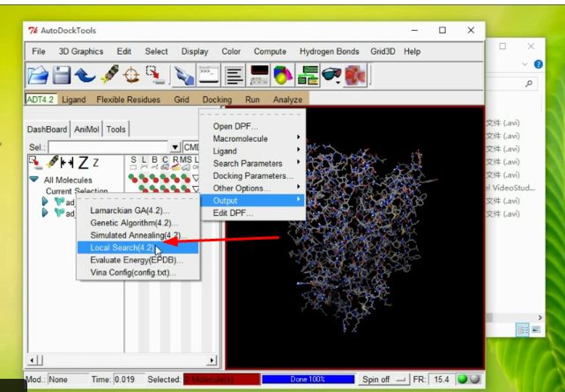The height and width of the screenshot is (392, 565).
Task: Open the Sel field dropdown arrow
Action: click(175, 147)
